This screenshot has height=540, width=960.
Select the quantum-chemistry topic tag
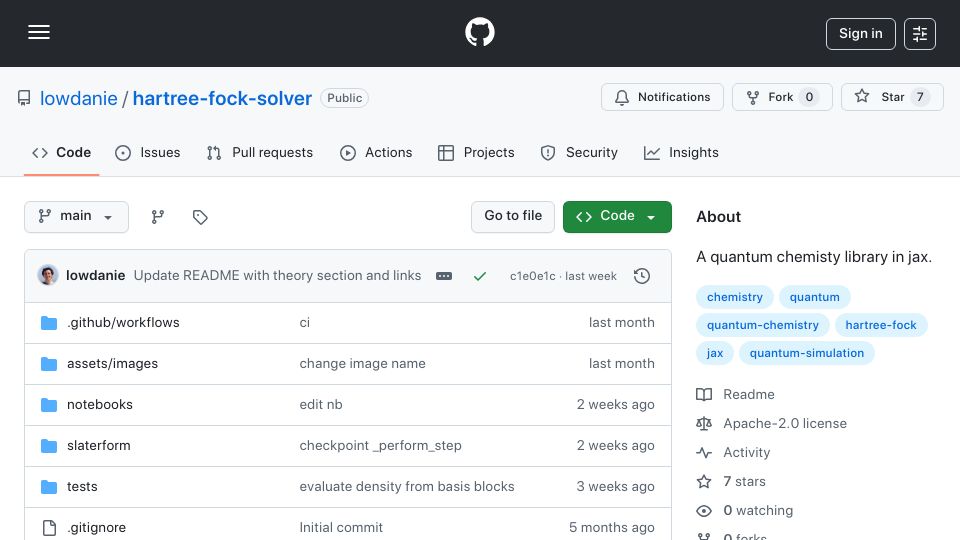tap(762, 325)
